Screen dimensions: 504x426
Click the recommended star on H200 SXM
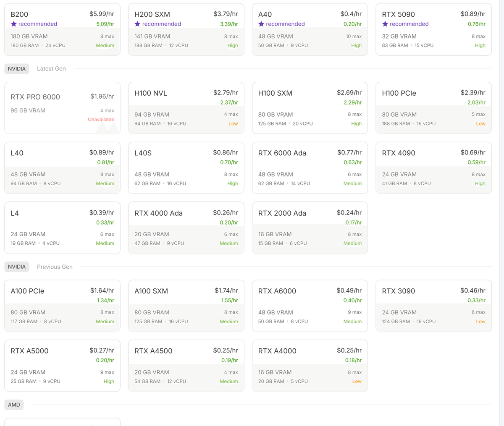point(137,24)
